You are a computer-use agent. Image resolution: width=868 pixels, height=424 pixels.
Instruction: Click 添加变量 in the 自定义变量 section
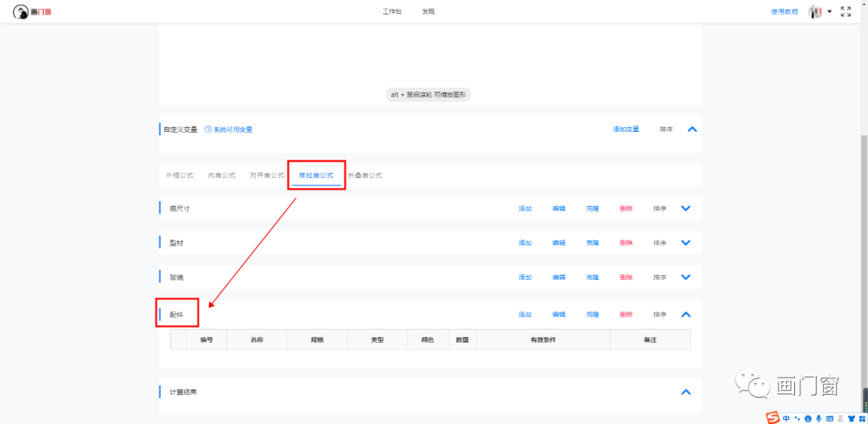[x=626, y=129]
